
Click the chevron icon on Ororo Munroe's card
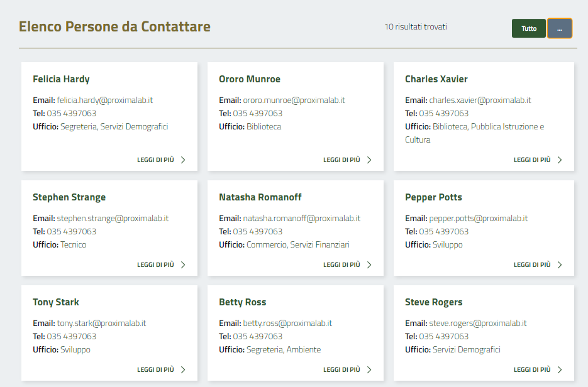(x=369, y=160)
